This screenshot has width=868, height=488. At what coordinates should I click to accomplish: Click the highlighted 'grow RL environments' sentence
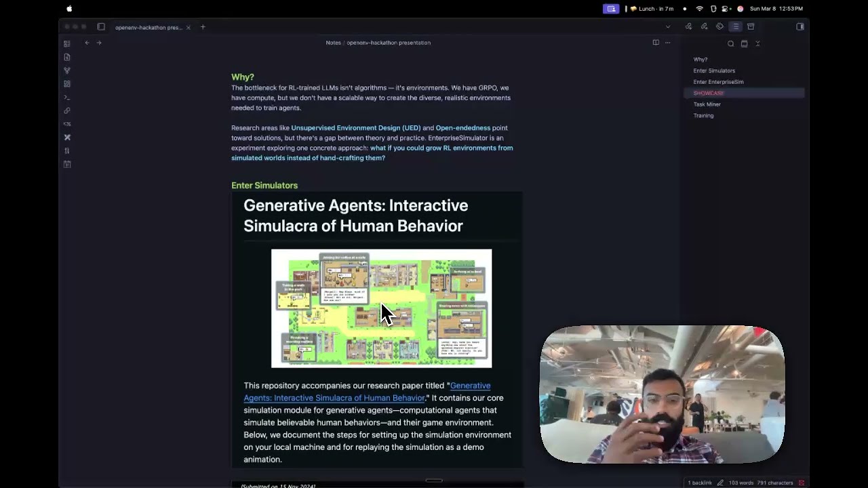tap(372, 152)
